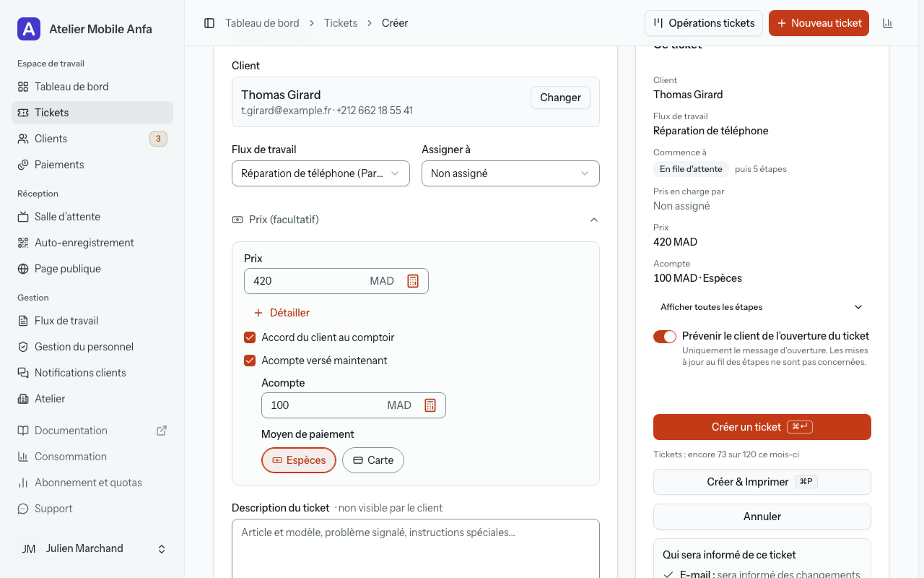
Task: Open Julien Marchand account switcher
Action: (x=92, y=549)
